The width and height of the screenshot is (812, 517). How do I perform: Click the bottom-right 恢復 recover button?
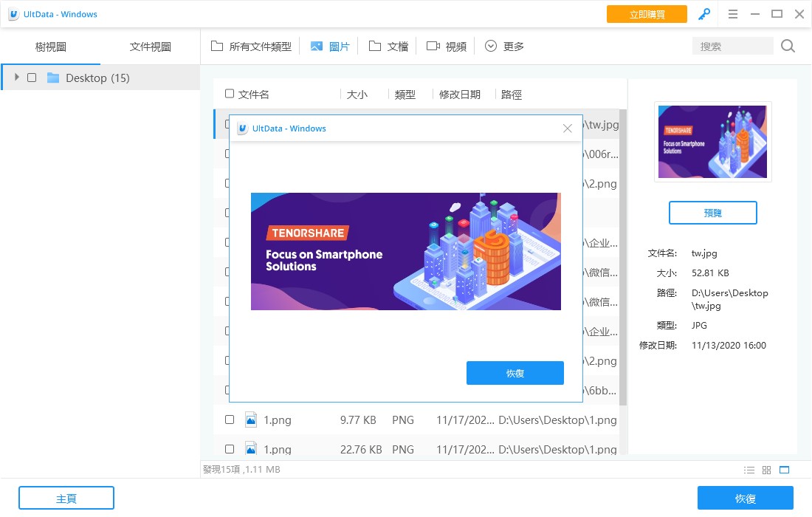point(746,499)
